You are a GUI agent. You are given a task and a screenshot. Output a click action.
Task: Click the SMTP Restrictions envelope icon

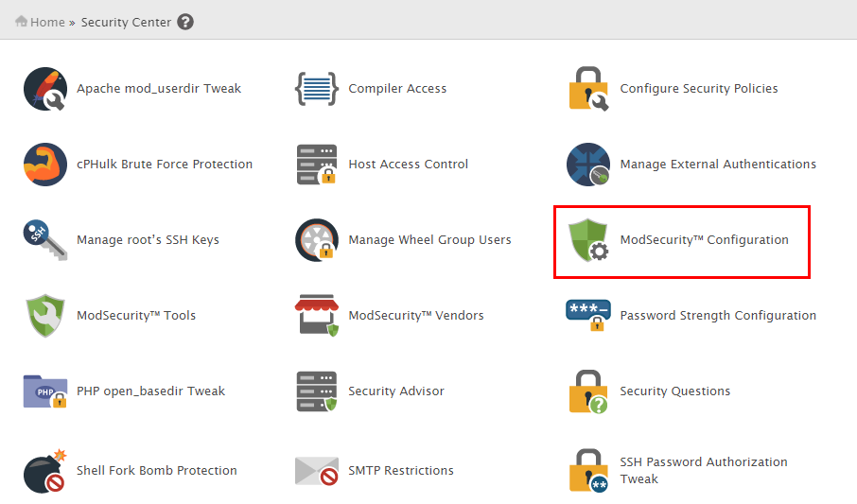click(x=317, y=471)
